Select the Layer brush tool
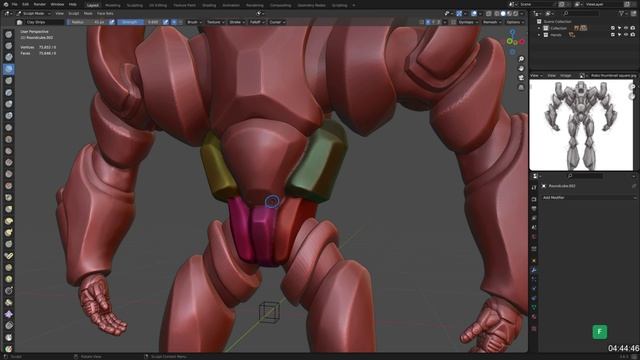640x360 pixels. [x=9, y=92]
